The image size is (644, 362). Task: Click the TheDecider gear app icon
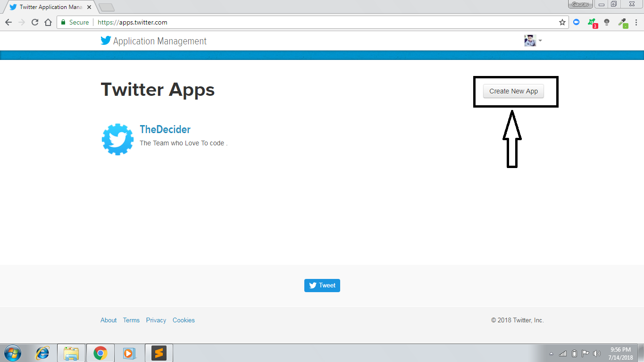pyautogui.click(x=117, y=139)
